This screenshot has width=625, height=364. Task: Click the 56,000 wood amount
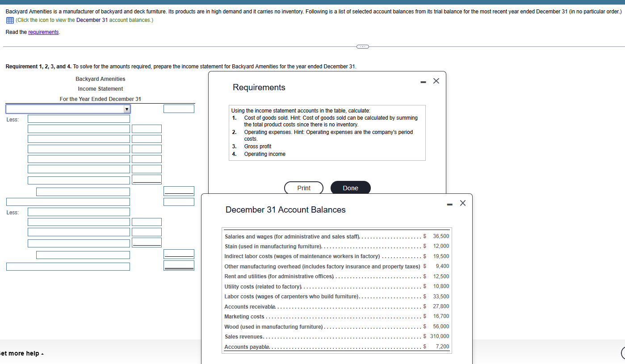coord(441,326)
